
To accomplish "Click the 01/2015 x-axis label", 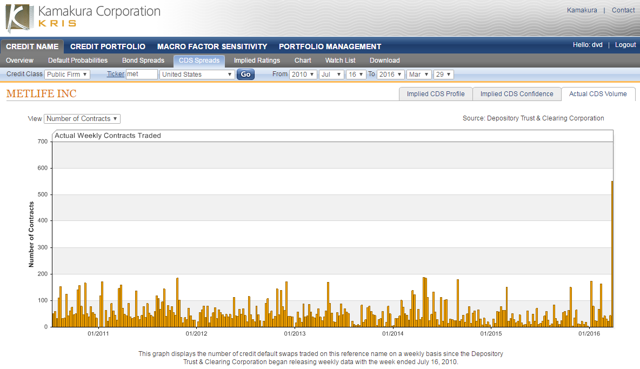I will 491,333.
